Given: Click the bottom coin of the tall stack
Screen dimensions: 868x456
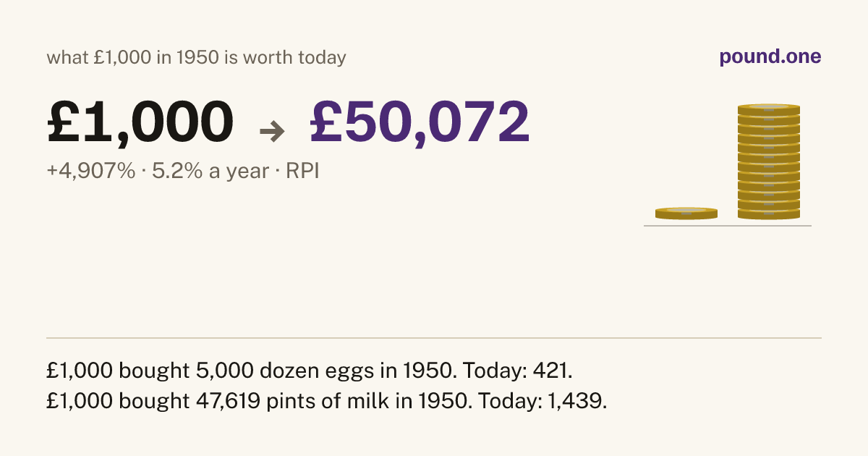Looking at the screenshot, I should tap(769, 214).
